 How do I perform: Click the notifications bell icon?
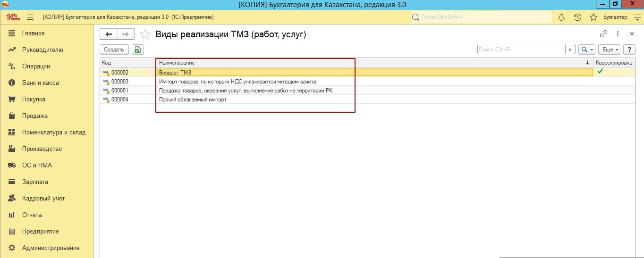pos(561,17)
